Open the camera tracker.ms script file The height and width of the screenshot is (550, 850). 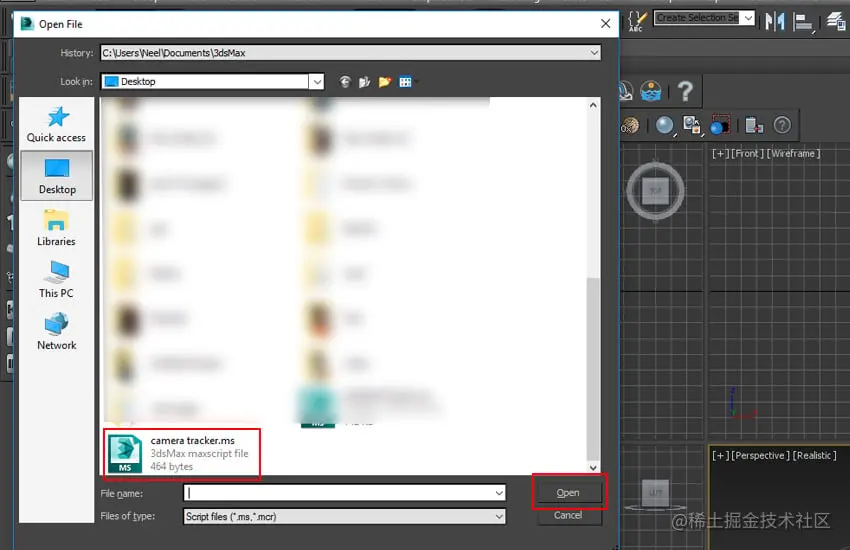click(x=182, y=454)
